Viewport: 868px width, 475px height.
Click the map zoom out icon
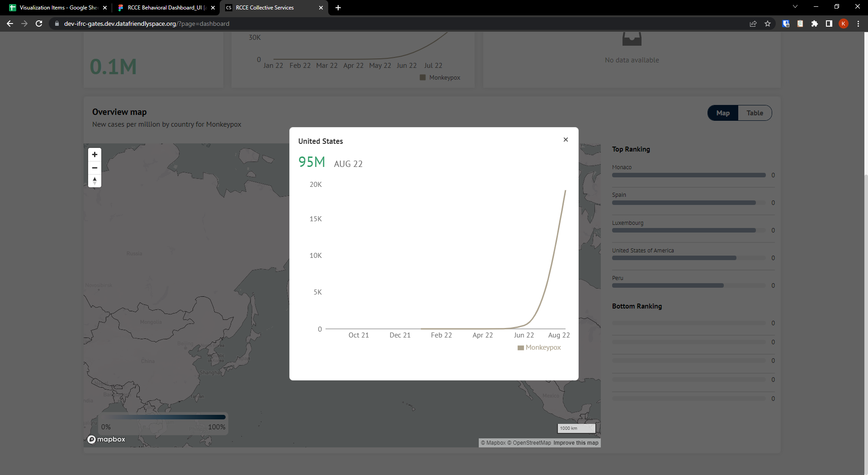[x=94, y=168]
